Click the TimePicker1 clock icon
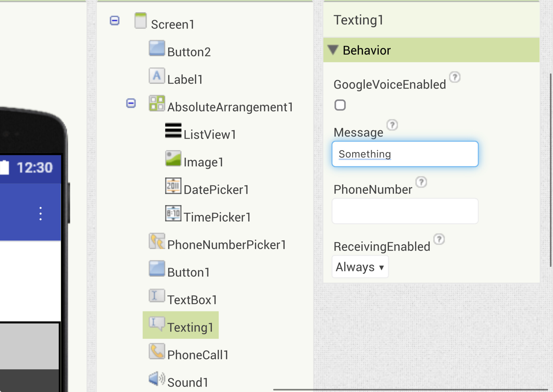Screen dimensions: 553x392 pos(173,213)
